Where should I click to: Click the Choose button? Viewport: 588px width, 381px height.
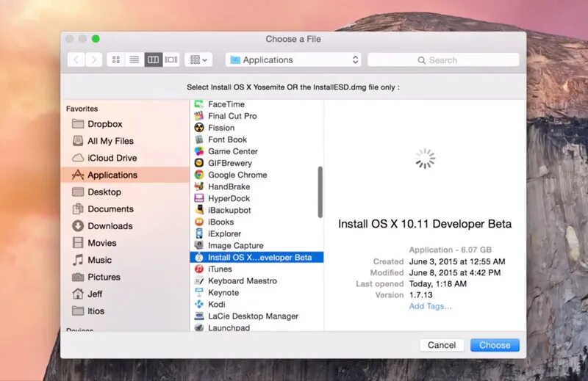(x=495, y=345)
